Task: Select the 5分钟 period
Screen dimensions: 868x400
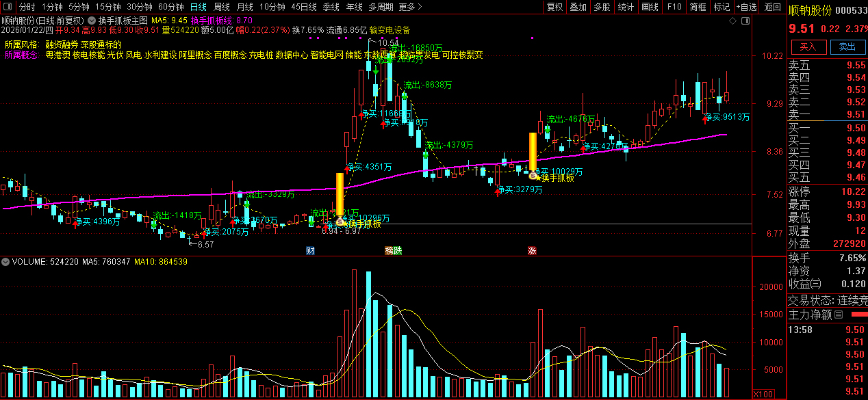Action: click(x=79, y=7)
